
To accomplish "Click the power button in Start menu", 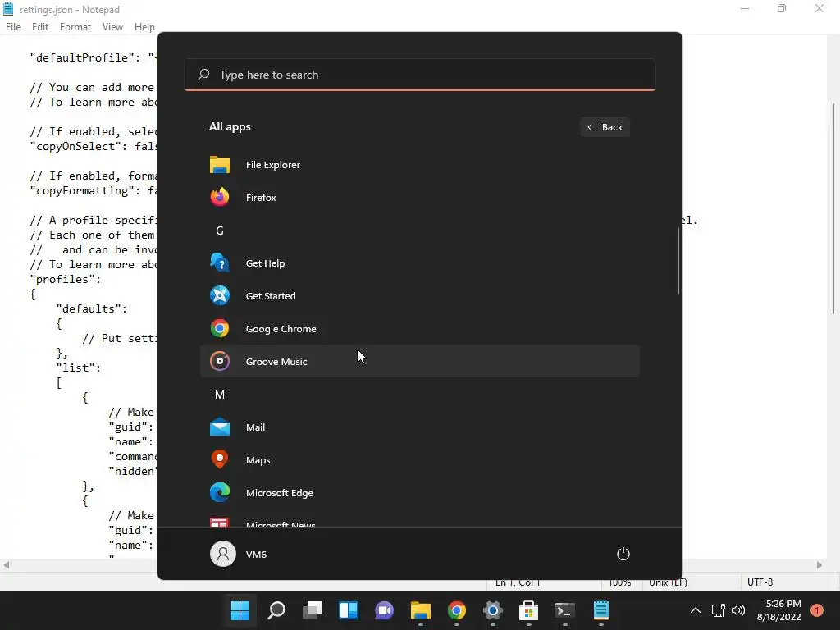I will [623, 554].
